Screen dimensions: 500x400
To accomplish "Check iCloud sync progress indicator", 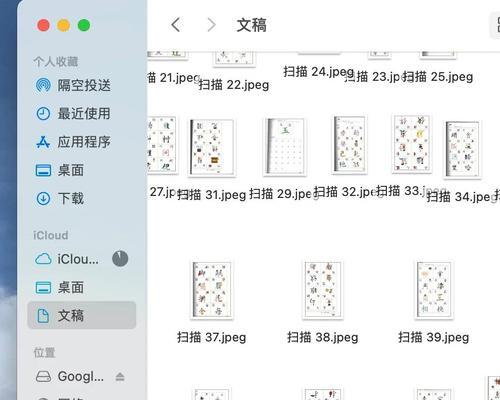I will [x=120, y=259].
